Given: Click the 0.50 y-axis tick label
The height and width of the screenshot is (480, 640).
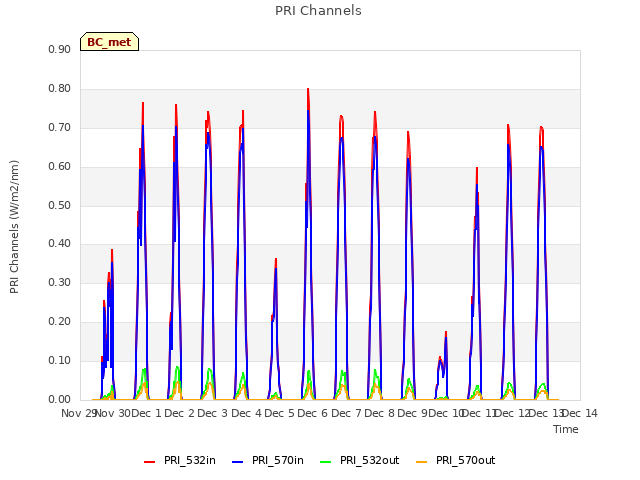Looking at the screenshot, I should pos(60,205).
